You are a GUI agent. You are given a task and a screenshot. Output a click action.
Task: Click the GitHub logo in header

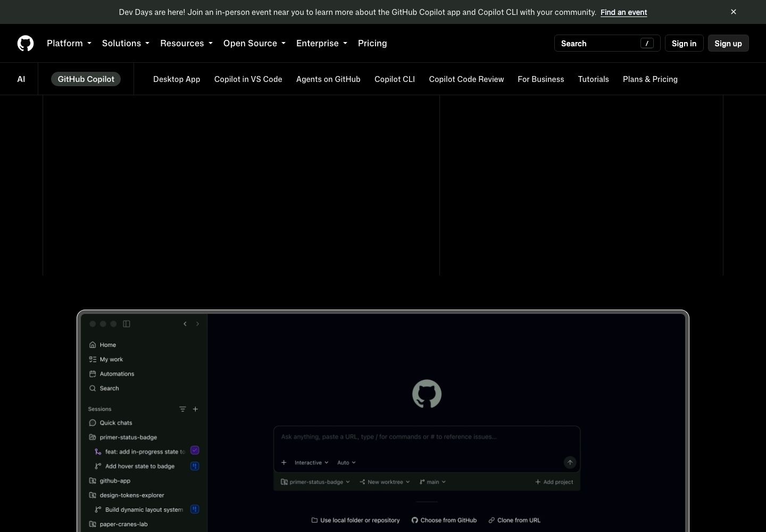pos(26,43)
